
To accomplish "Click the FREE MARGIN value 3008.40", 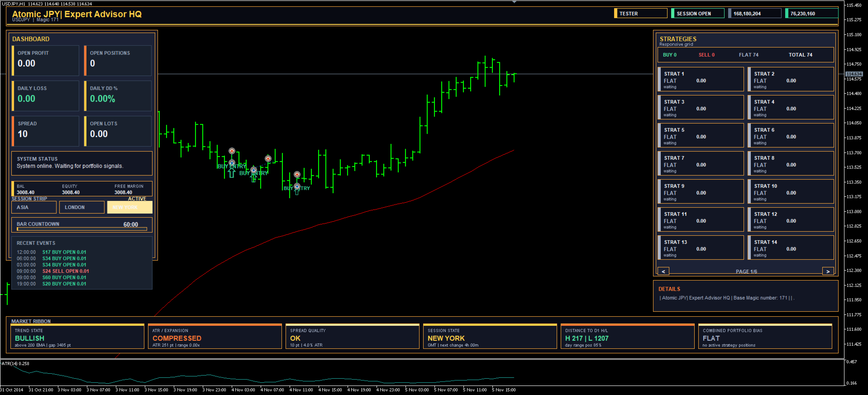I will tap(123, 192).
